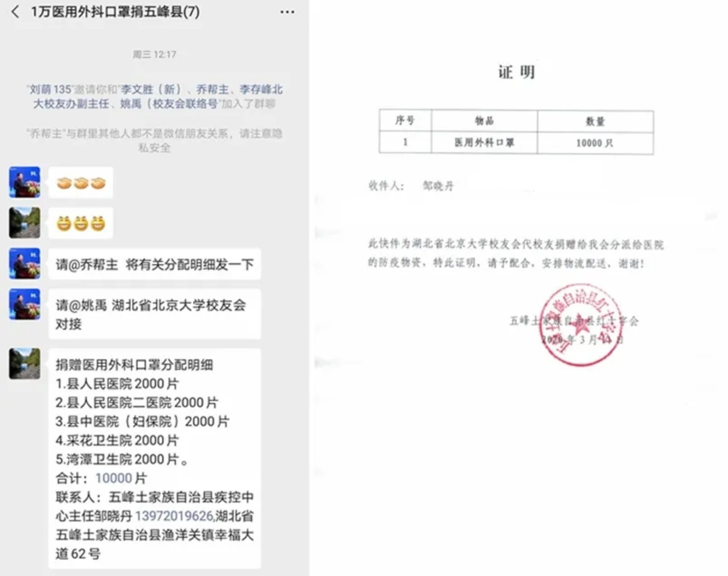Tap the 将有关分配明细发一下 message bubble
The image size is (728, 576).
tap(155, 265)
